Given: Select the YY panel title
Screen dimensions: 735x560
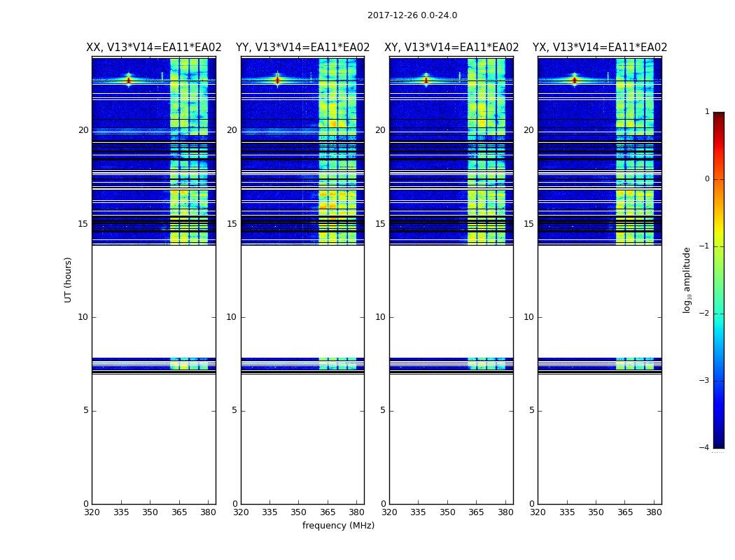Looking at the screenshot, I should 303,48.
